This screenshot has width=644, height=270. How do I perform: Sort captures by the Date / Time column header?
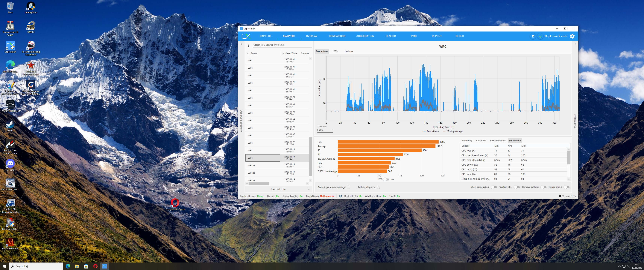[291, 53]
